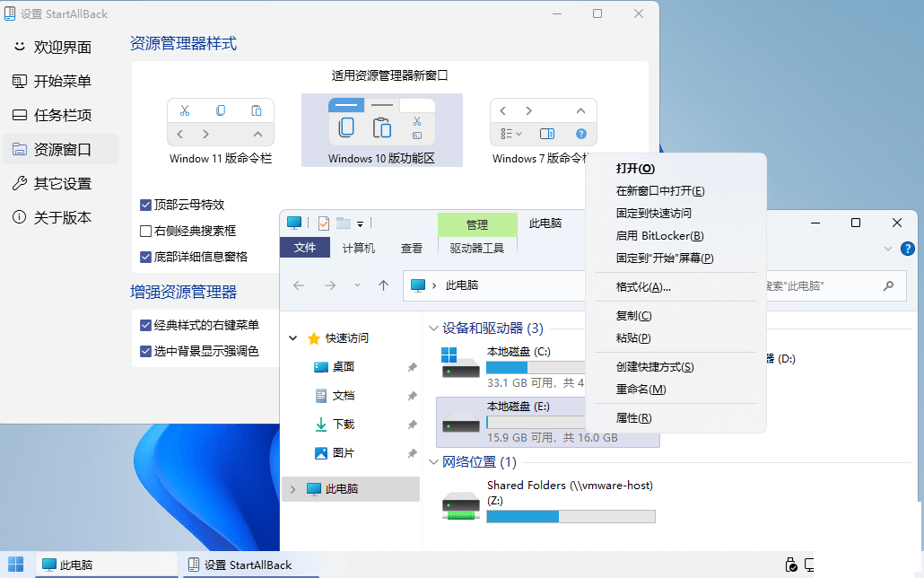Switch to the 驱动器工具 ribbon tab
The image size is (924, 578).
(476, 248)
